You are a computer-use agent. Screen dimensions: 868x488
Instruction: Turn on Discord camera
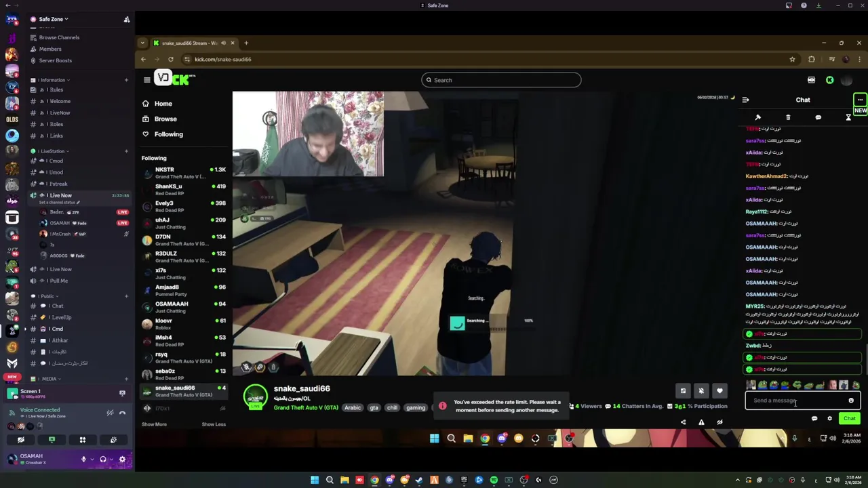[20, 440]
